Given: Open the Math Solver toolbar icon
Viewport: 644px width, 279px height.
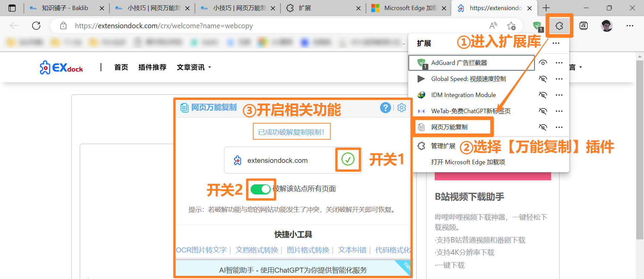Looking at the screenshot, I should pos(584,26).
